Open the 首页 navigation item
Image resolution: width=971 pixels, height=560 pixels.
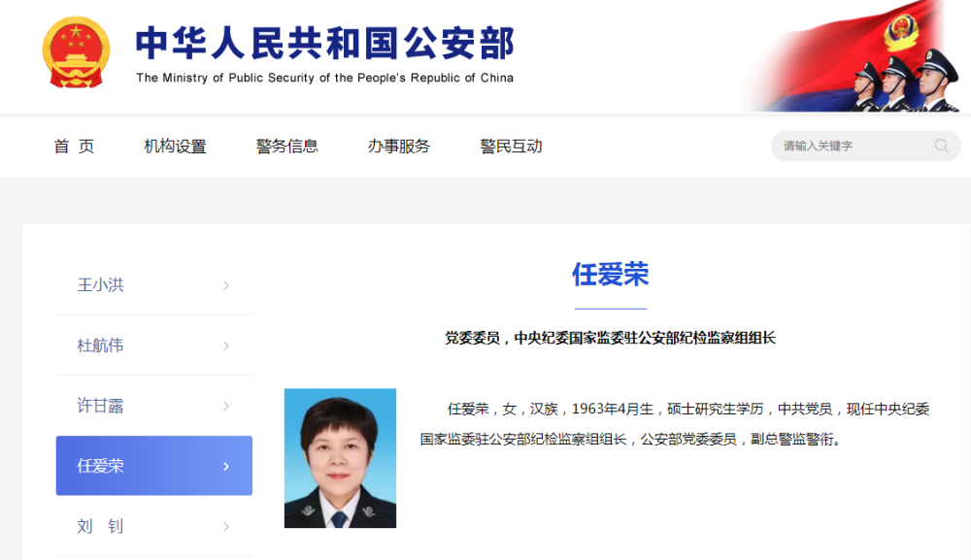(74, 147)
